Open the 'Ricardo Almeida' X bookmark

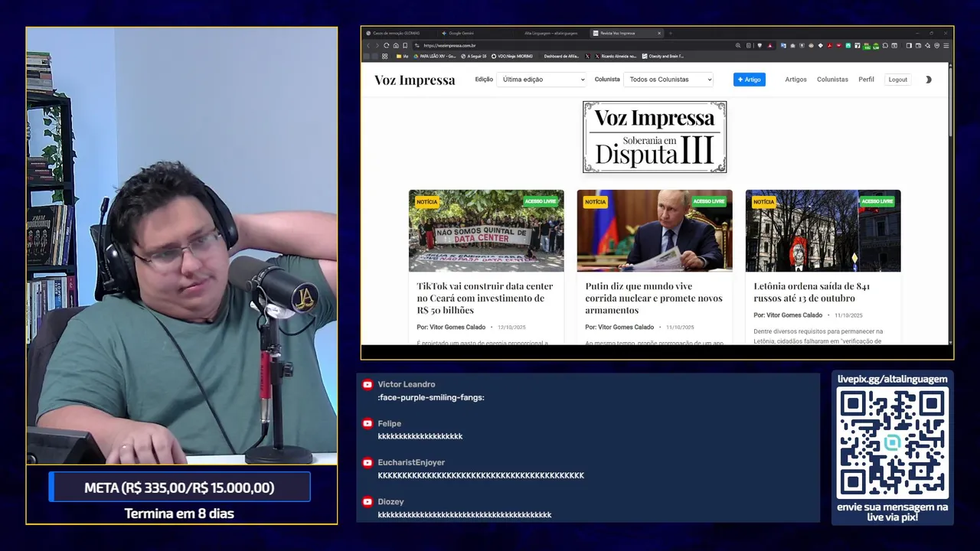tap(616, 57)
